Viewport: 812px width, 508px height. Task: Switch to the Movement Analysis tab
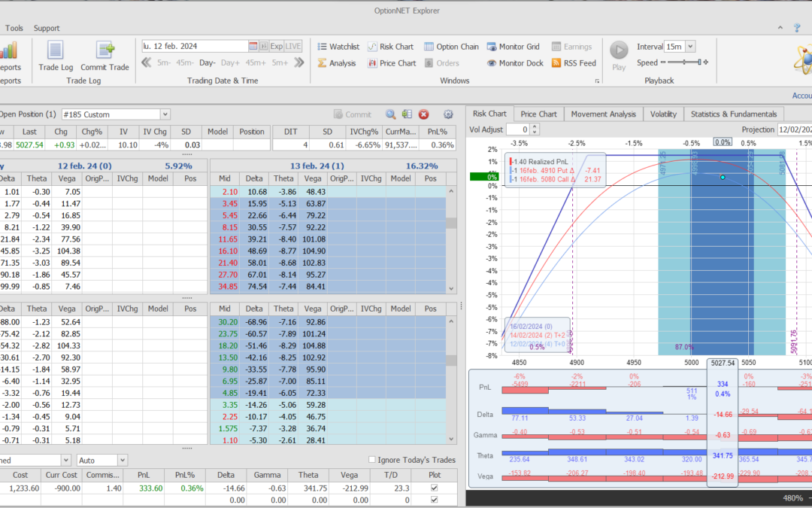click(604, 114)
